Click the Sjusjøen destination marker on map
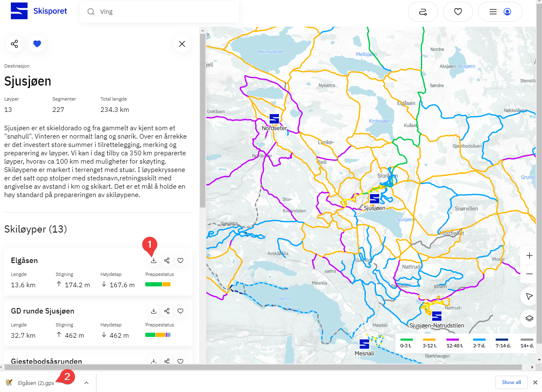 pyautogui.click(x=375, y=199)
